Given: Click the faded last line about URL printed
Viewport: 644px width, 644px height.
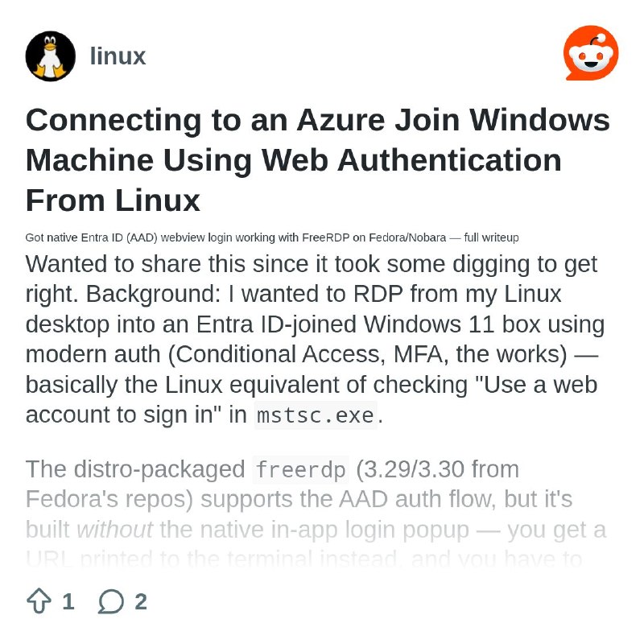Looking at the screenshot, I should point(304,559).
